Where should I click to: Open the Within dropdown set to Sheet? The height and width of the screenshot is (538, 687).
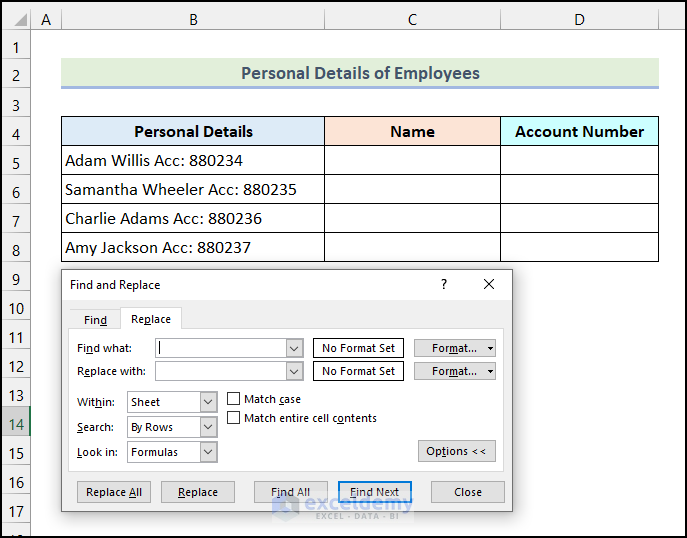click(x=208, y=402)
